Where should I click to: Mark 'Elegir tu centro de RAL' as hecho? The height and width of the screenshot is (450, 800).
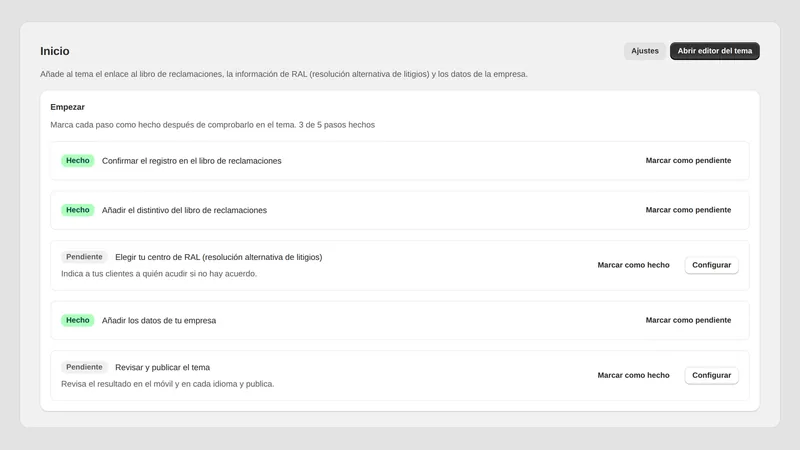(x=633, y=265)
